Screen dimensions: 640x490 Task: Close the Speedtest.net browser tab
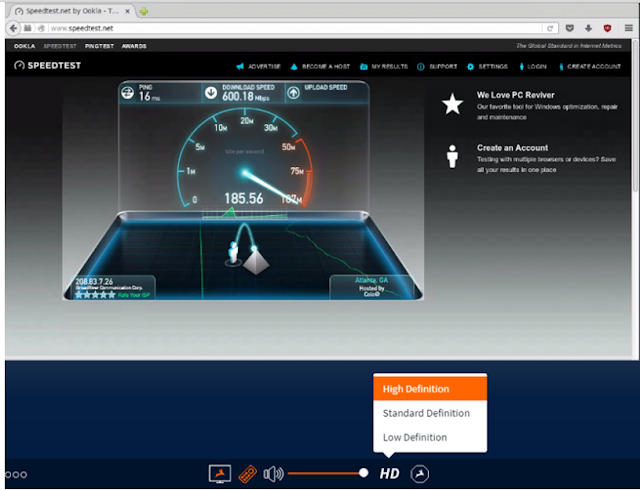click(x=127, y=11)
